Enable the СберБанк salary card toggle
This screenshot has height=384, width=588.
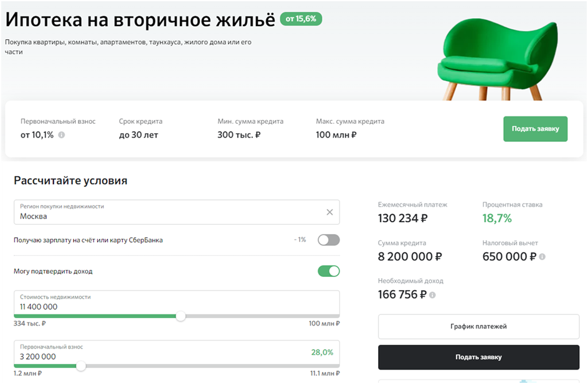(328, 240)
